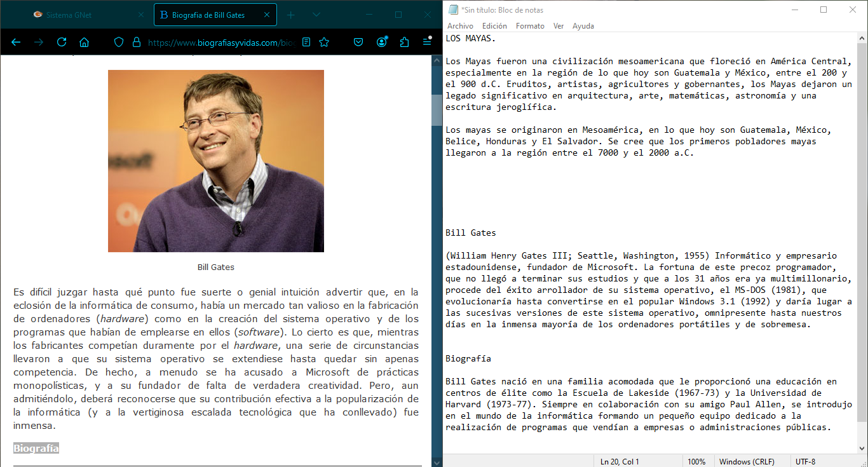Click the Notepad title bar icon
The width and height of the screenshot is (868, 467).
coord(453,10)
